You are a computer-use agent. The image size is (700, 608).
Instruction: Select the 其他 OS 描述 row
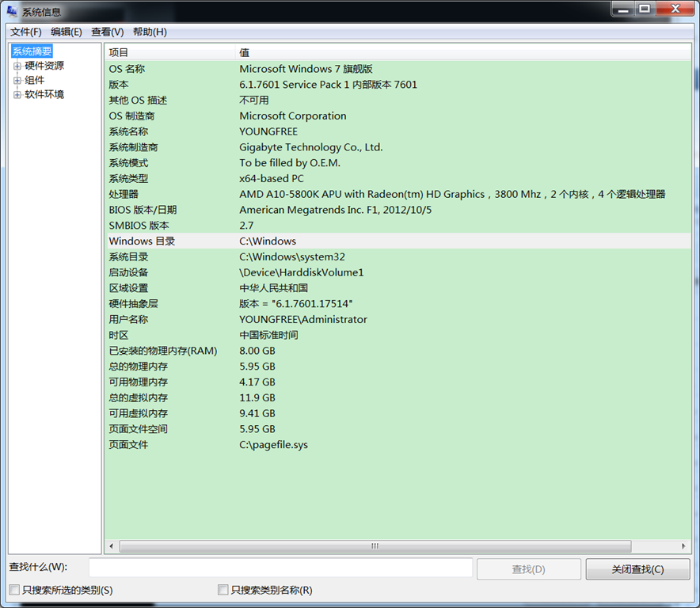tap(398, 100)
